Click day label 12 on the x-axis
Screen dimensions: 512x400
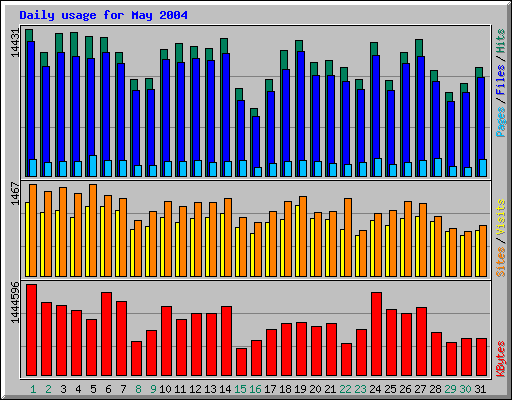(x=195, y=389)
